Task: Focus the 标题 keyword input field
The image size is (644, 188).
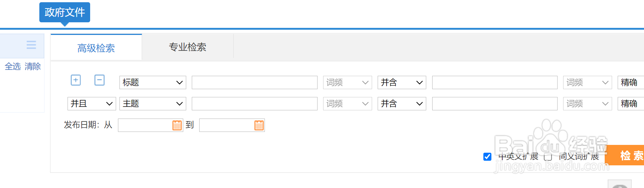Action: coord(254,82)
